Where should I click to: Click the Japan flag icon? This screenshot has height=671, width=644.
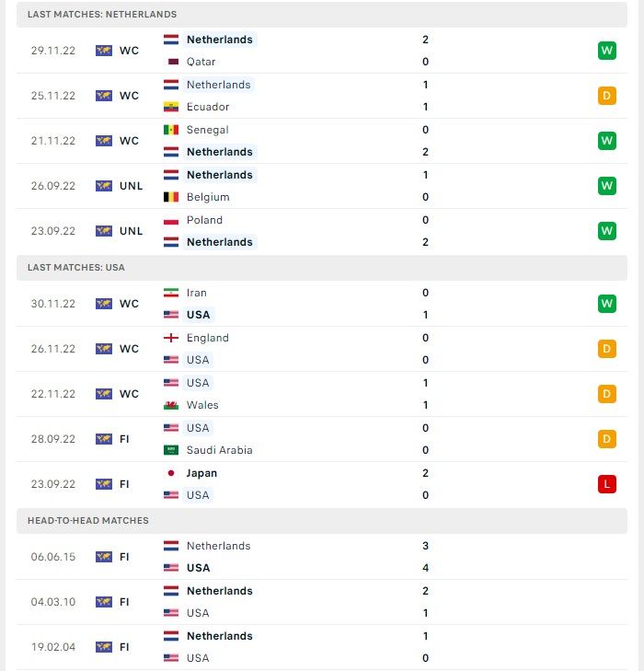(x=171, y=473)
